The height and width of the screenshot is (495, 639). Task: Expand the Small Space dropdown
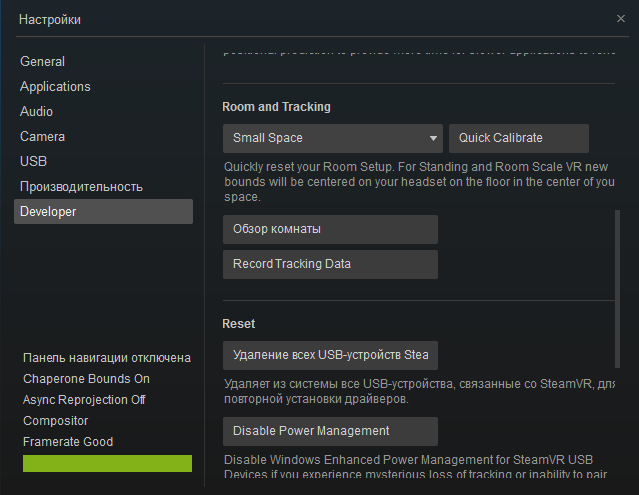coord(332,138)
